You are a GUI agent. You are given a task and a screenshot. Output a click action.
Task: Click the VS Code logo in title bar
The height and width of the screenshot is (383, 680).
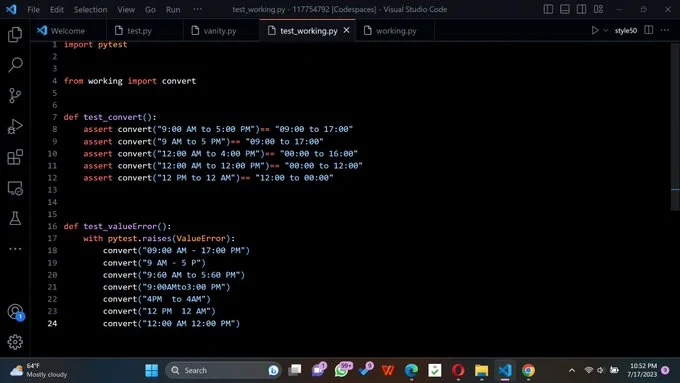[x=11, y=9]
